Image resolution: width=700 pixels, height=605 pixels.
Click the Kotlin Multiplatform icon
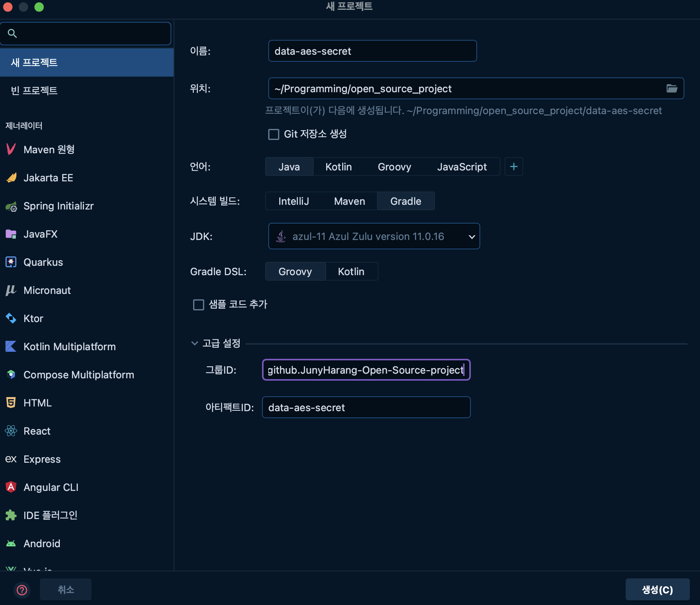pyautogui.click(x=11, y=347)
